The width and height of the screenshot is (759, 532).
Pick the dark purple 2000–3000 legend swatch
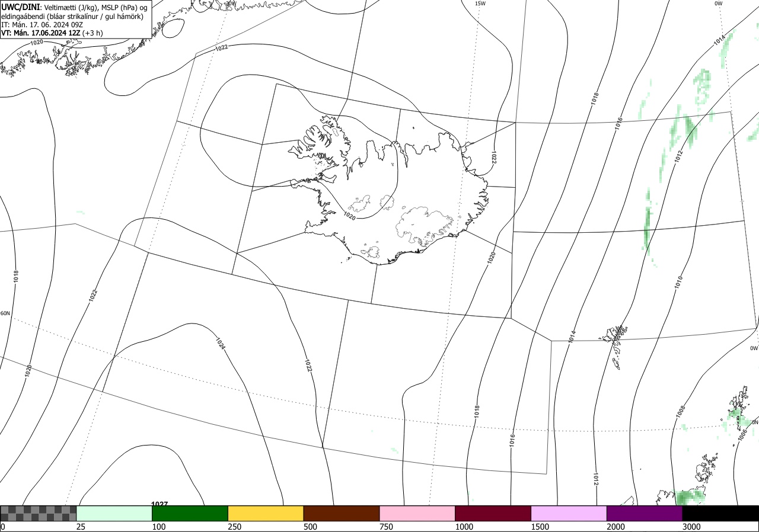645,513
